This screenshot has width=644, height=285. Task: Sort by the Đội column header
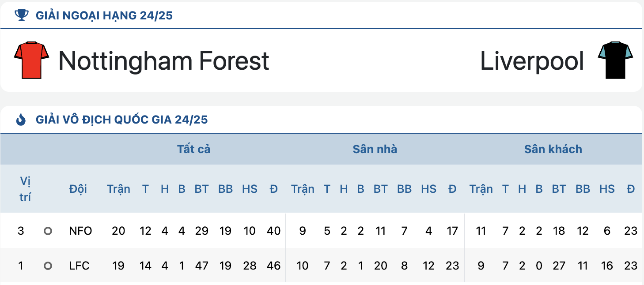point(78,189)
